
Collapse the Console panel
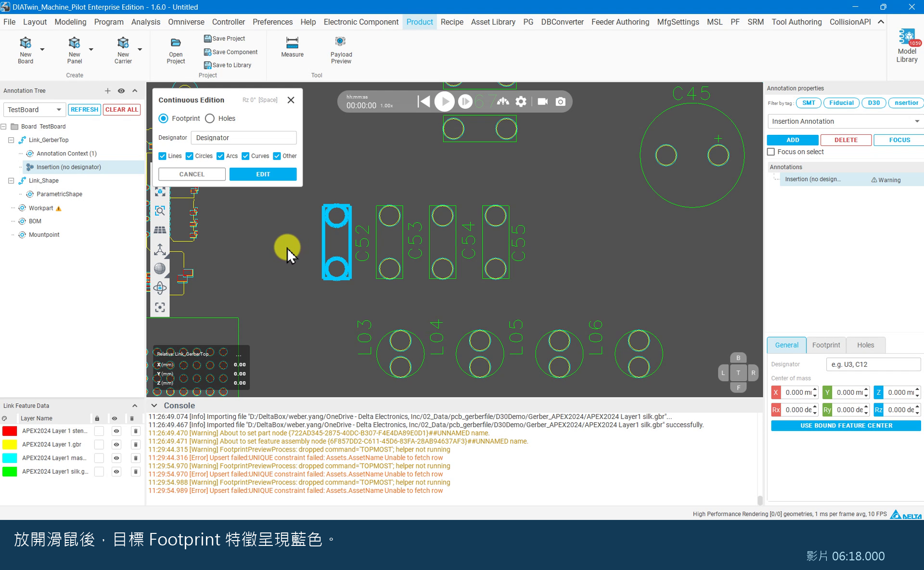[x=154, y=406]
